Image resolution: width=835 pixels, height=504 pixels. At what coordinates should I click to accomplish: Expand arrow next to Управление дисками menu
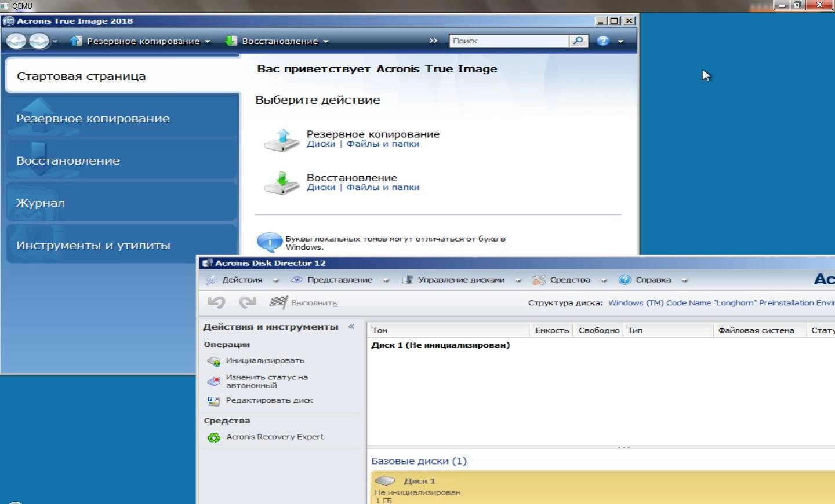coord(518,280)
